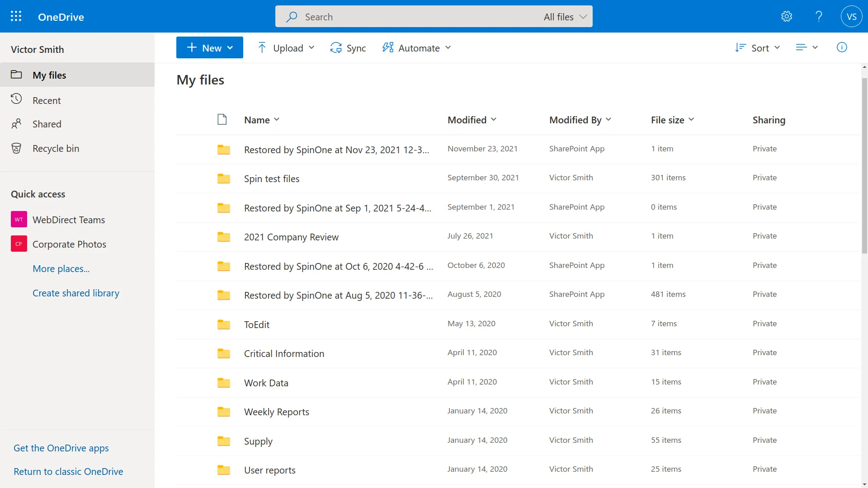
Task: Switch to the Recent section
Action: [x=47, y=100]
